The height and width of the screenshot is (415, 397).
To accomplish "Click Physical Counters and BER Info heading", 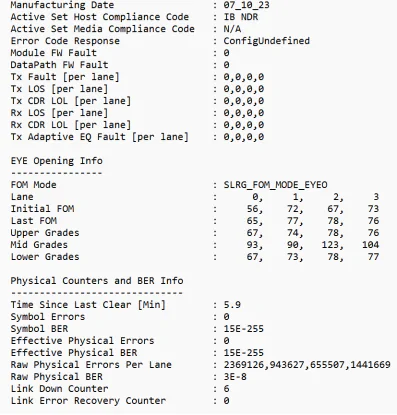I will pyautogui.click(x=97, y=281).
